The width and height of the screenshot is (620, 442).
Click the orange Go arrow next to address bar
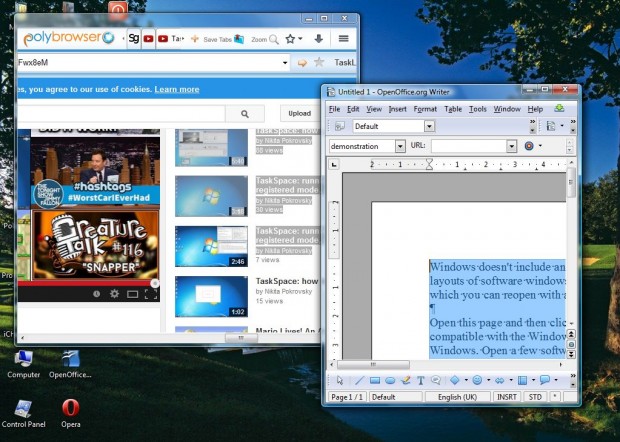(x=302, y=63)
